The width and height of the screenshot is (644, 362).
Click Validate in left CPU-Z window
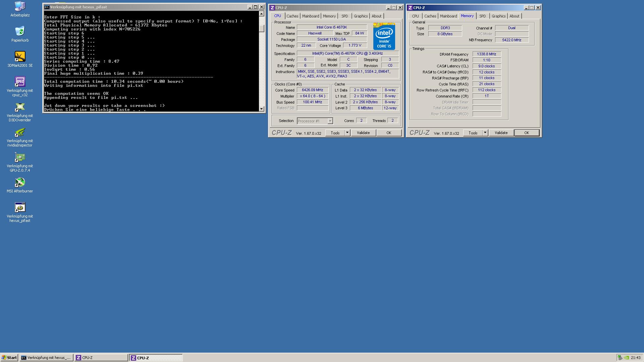pyautogui.click(x=363, y=133)
